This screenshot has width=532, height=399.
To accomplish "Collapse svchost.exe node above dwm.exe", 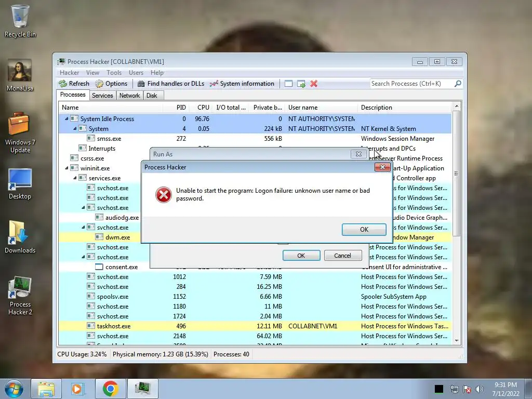I will point(83,227).
